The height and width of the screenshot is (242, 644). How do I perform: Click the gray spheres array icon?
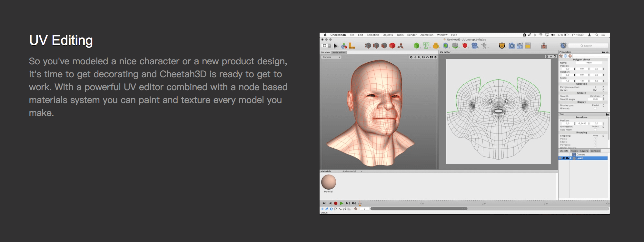tap(455, 46)
